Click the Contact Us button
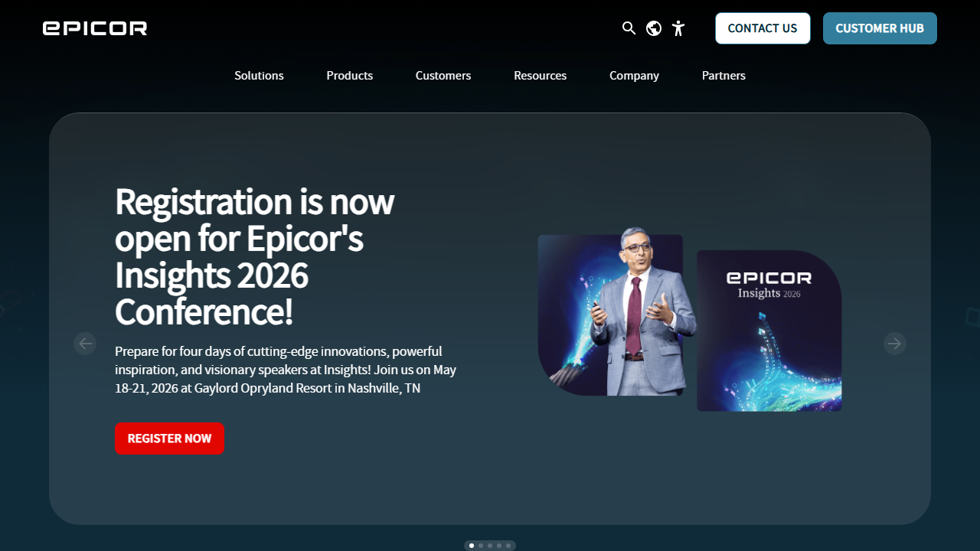This screenshot has height=551, width=980. click(763, 28)
